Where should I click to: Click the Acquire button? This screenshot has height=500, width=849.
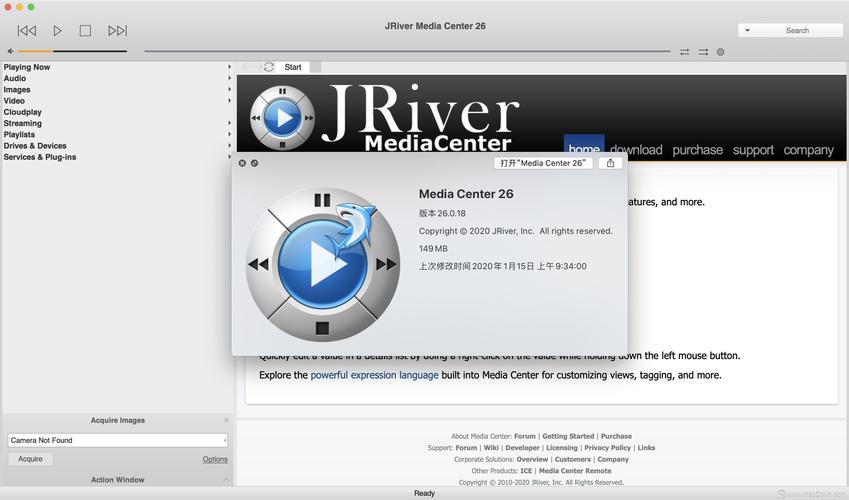coord(30,459)
